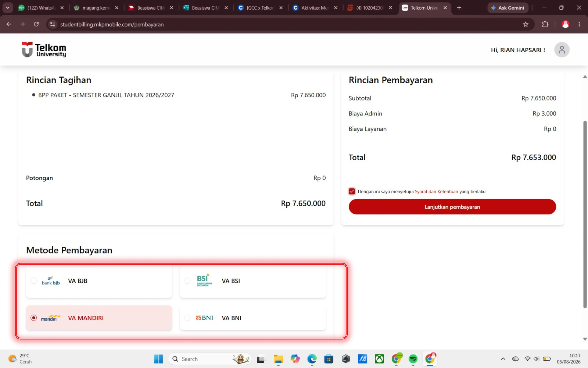Click the scrollbar up arrow

tap(585, 77)
